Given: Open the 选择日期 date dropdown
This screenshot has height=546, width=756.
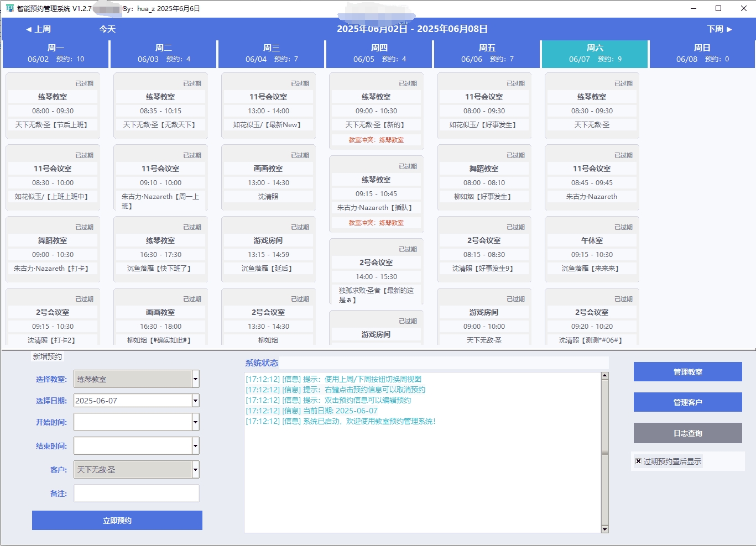Looking at the screenshot, I should pyautogui.click(x=195, y=400).
